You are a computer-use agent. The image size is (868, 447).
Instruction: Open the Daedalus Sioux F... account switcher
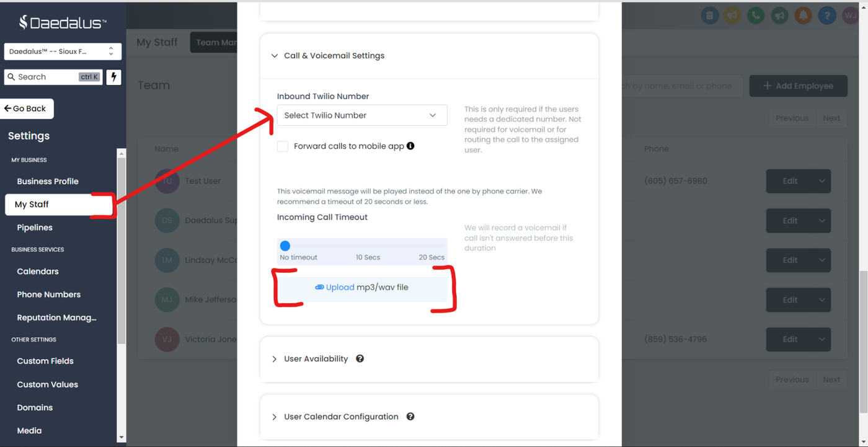[63, 51]
